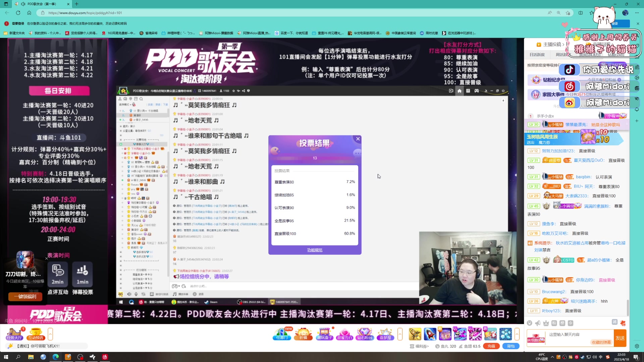Open the gamepad icon in player toolbar
644x362 pixels.
[x=477, y=91]
